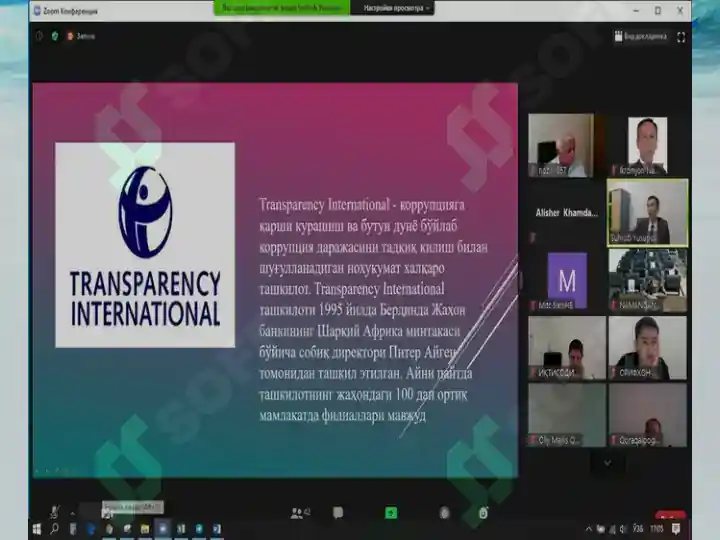The width and height of the screenshot is (720, 540).
Task: Open the Action Center notification icon
Action: pos(676,529)
